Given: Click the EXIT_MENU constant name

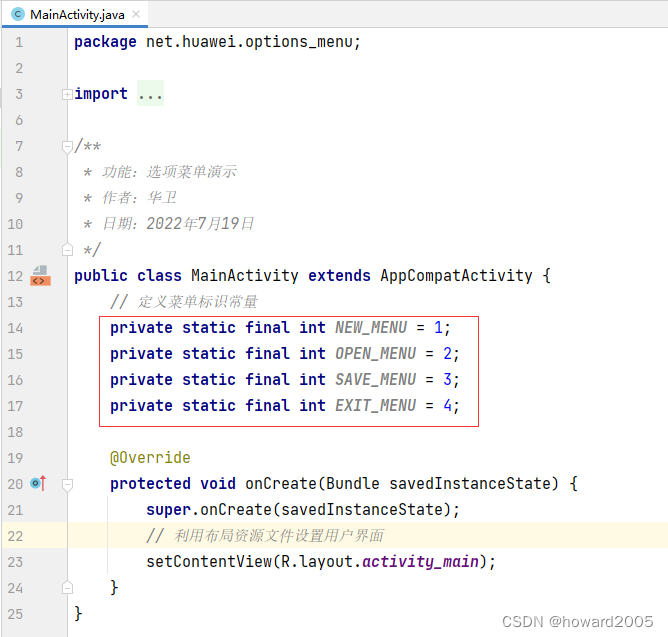Looking at the screenshot, I should point(375,406).
